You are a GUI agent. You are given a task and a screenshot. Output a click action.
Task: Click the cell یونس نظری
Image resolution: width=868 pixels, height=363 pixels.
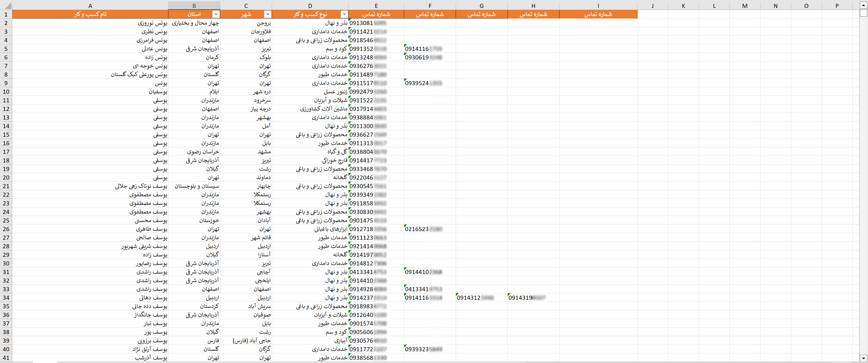click(90, 31)
